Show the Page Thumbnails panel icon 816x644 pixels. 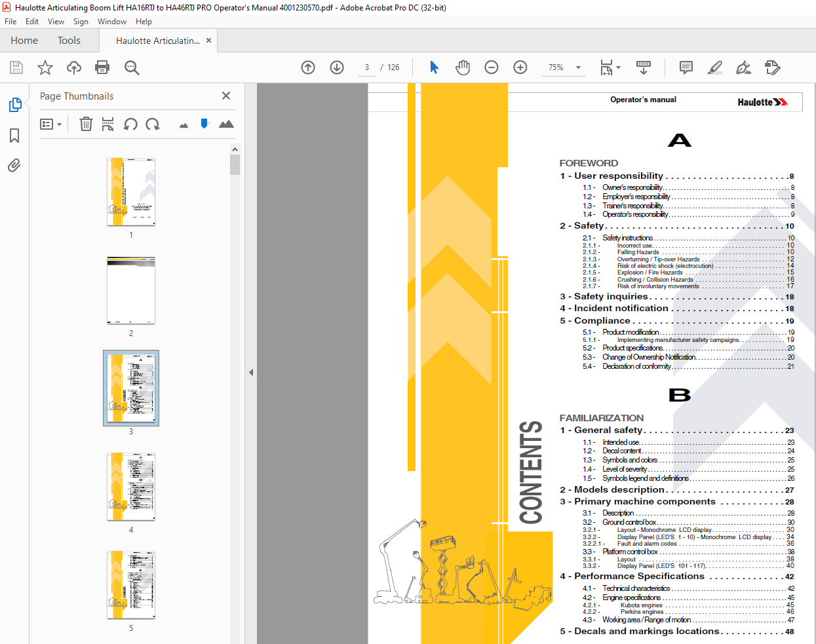[14, 105]
